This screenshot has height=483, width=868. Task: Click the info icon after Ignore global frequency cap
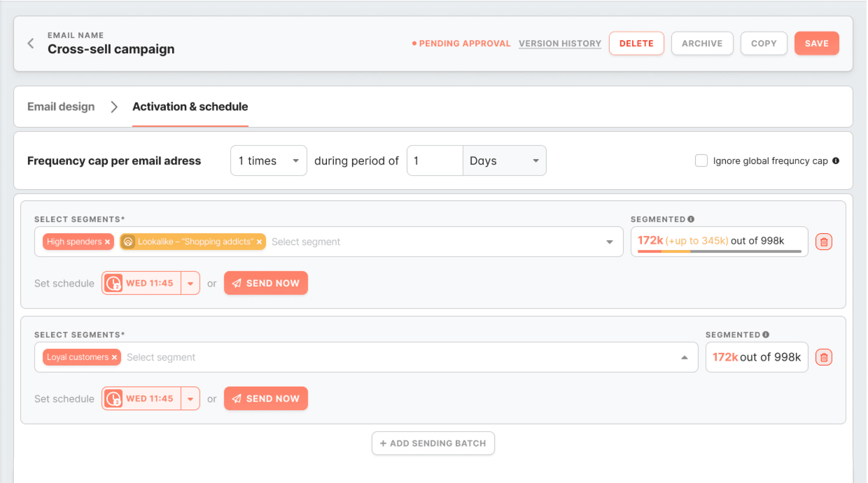pyautogui.click(x=836, y=161)
